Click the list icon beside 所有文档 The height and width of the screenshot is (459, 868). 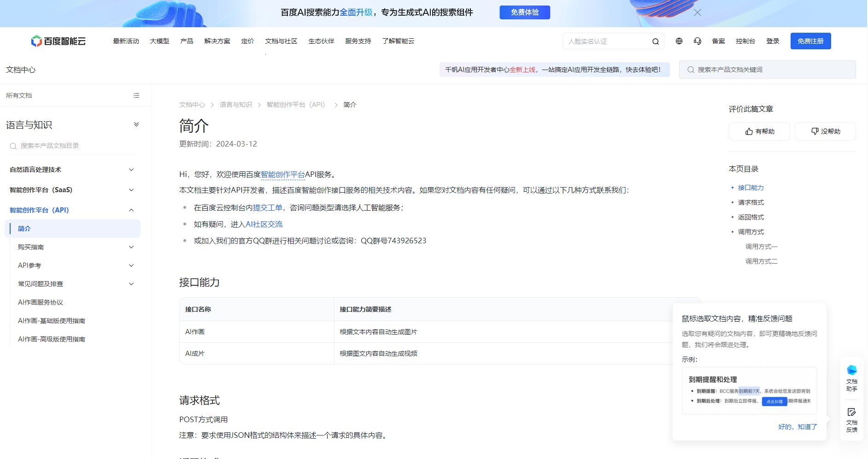coord(136,95)
